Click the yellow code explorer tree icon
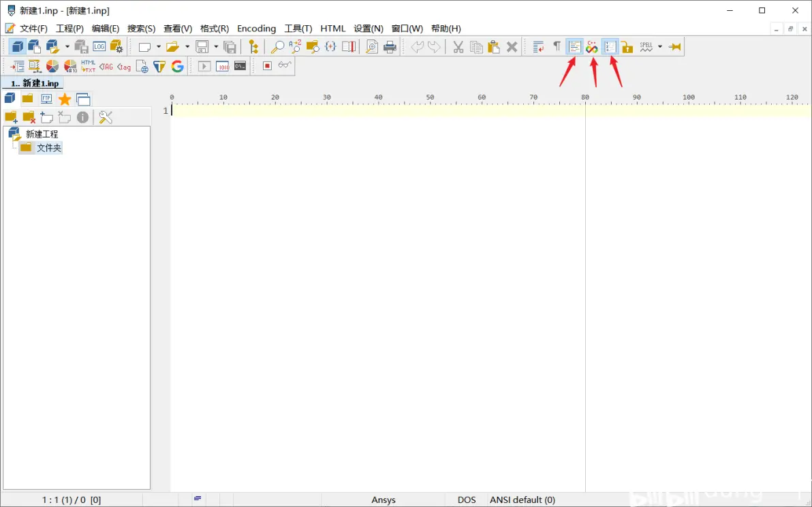Viewport: 812px width, 507px height. (x=253, y=47)
